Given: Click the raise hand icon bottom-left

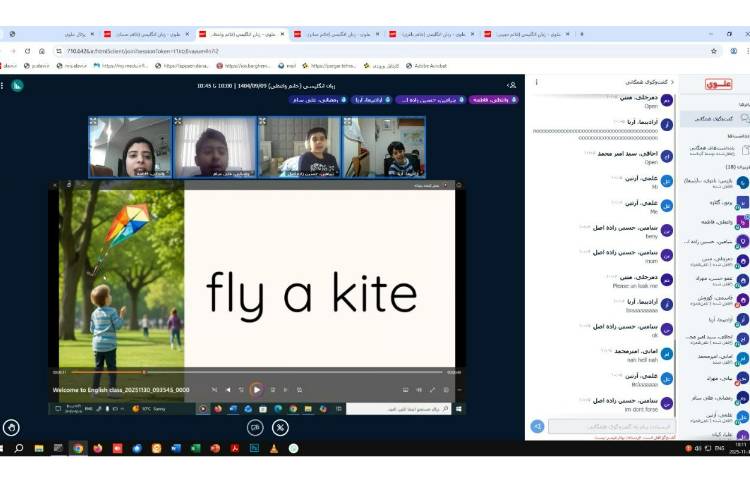Looking at the screenshot, I should point(13,427).
